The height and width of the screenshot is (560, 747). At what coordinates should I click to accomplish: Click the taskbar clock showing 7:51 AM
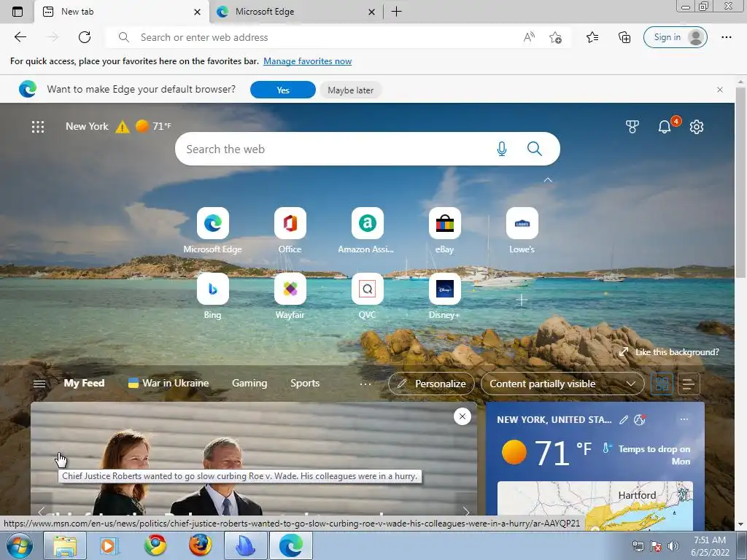point(710,546)
